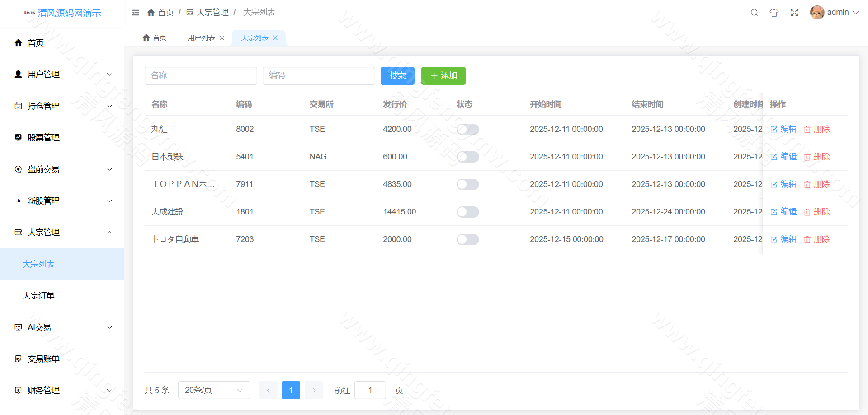Click the 添加 button
Image resolution: width=868 pixels, height=415 pixels.
click(x=443, y=76)
